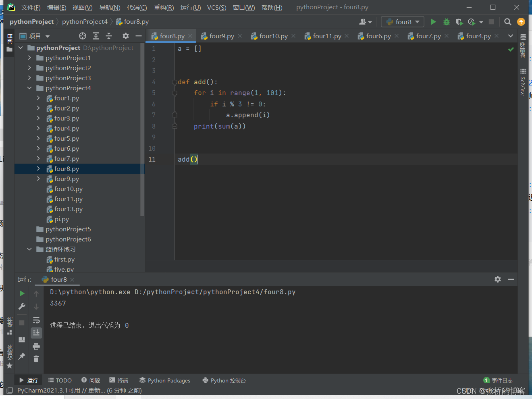The height and width of the screenshot is (399, 532).
Task: Open run configuration settings via the wrench icon
Action: [22, 306]
